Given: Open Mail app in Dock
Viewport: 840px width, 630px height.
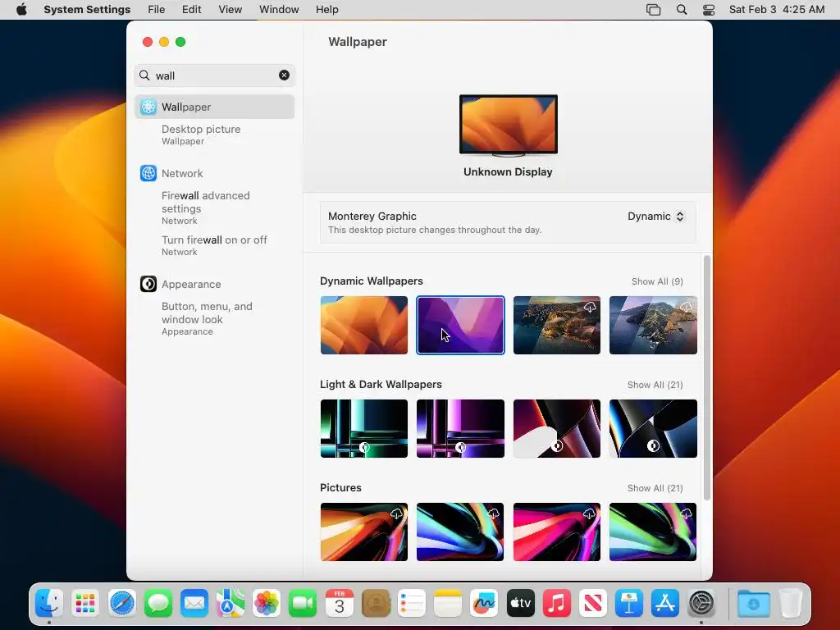Looking at the screenshot, I should (x=194, y=603).
